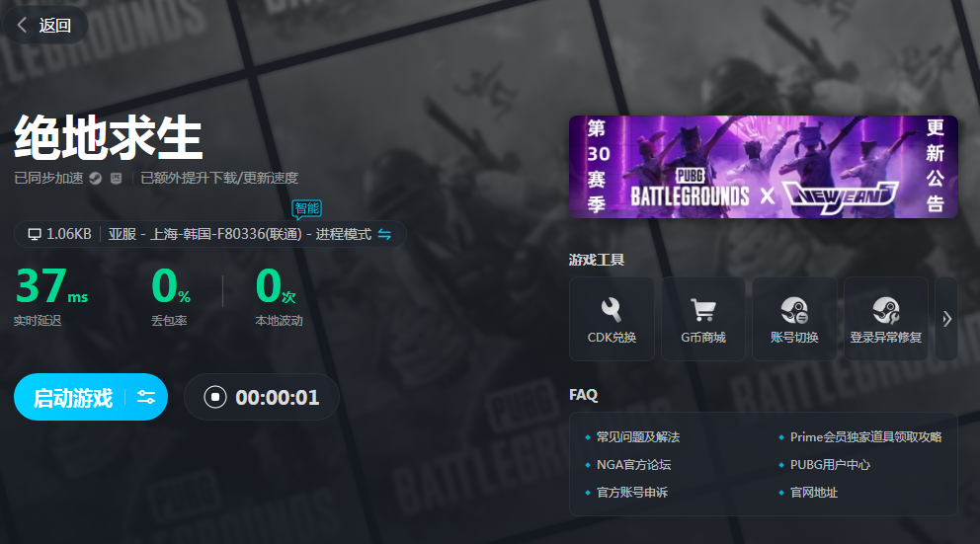Open the PUBG用户中心 link
980x544 pixels.
tap(830, 465)
